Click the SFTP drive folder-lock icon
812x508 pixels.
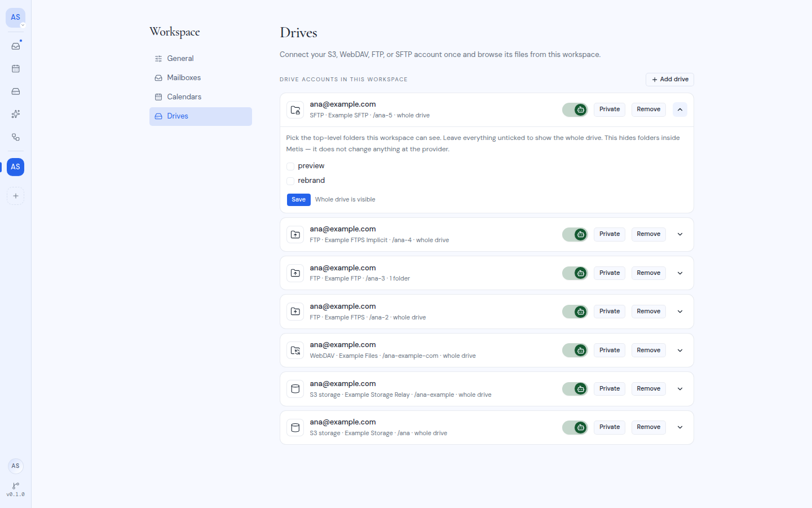point(295,110)
